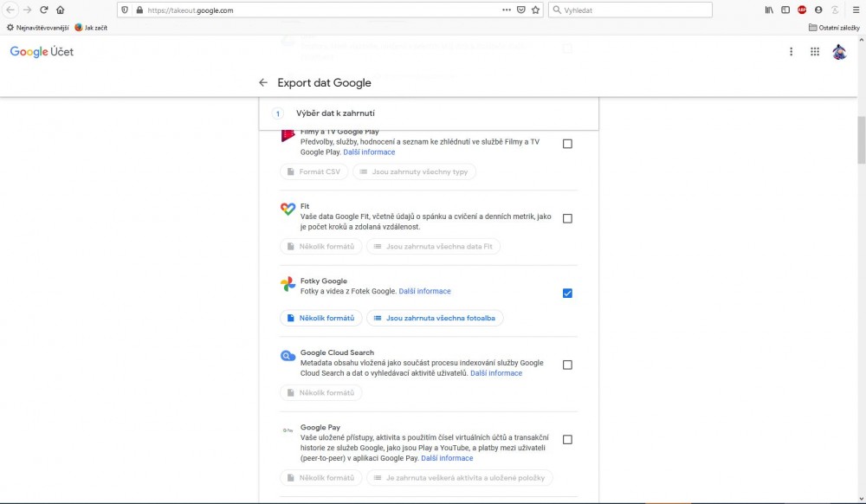Open the Ostatní záložky bookmarks folder

pyautogui.click(x=833, y=27)
